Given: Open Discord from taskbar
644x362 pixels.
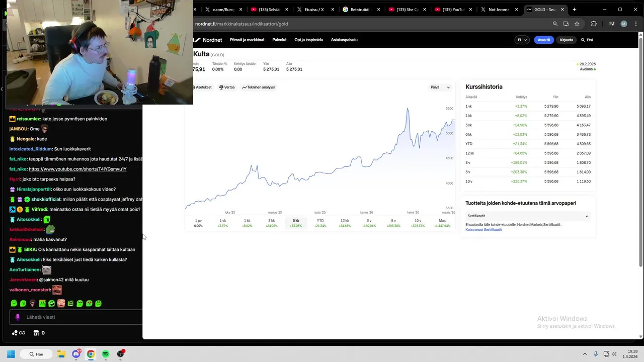Looking at the screenshot, I should (x=76, y=354).
